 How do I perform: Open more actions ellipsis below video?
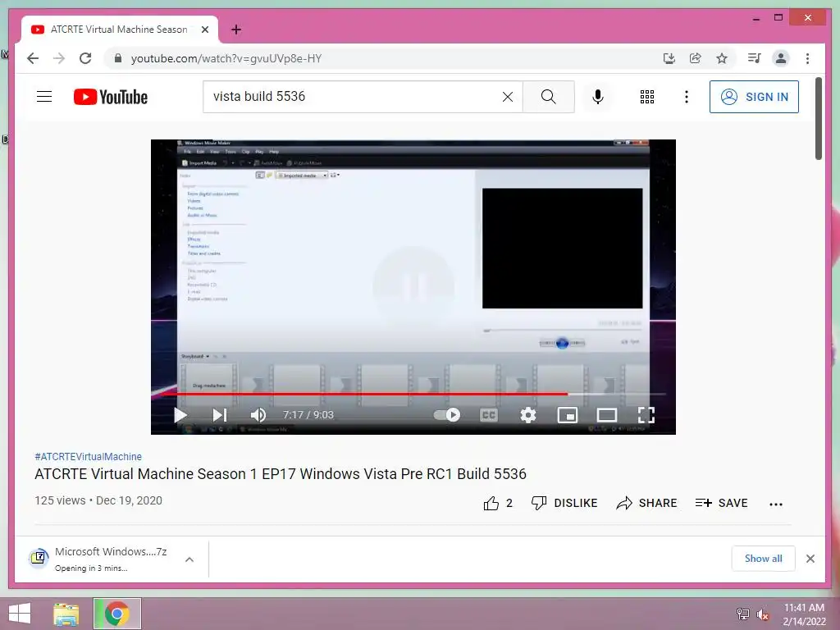click(776, 504)
